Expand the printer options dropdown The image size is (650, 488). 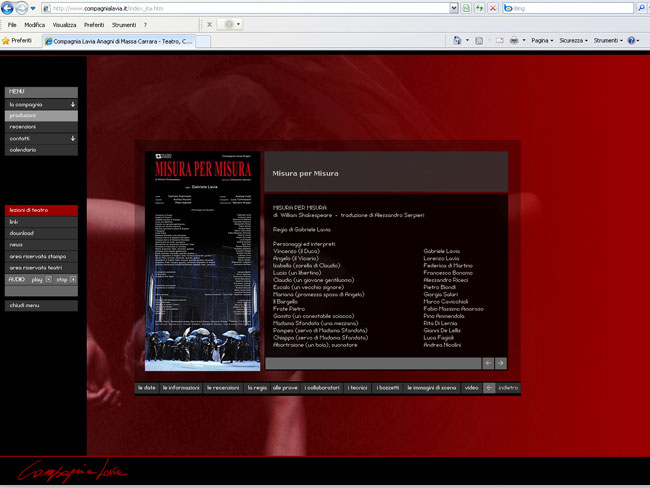coord(524,41)
